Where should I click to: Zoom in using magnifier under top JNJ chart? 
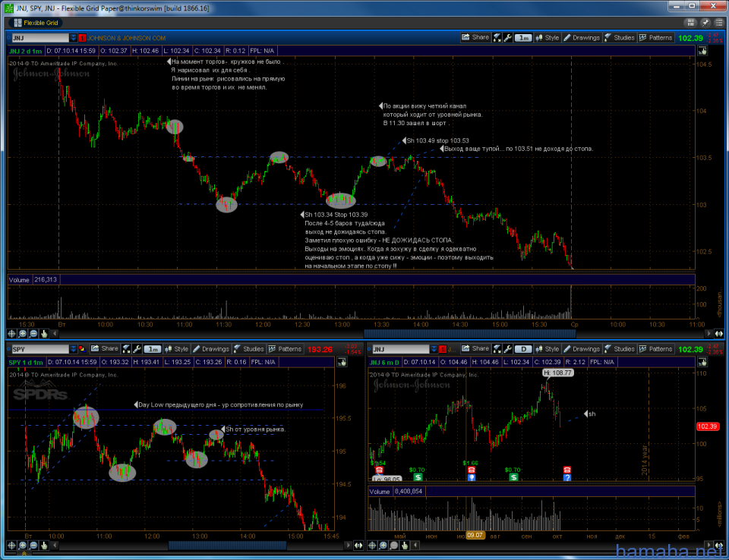click(22, 334)
